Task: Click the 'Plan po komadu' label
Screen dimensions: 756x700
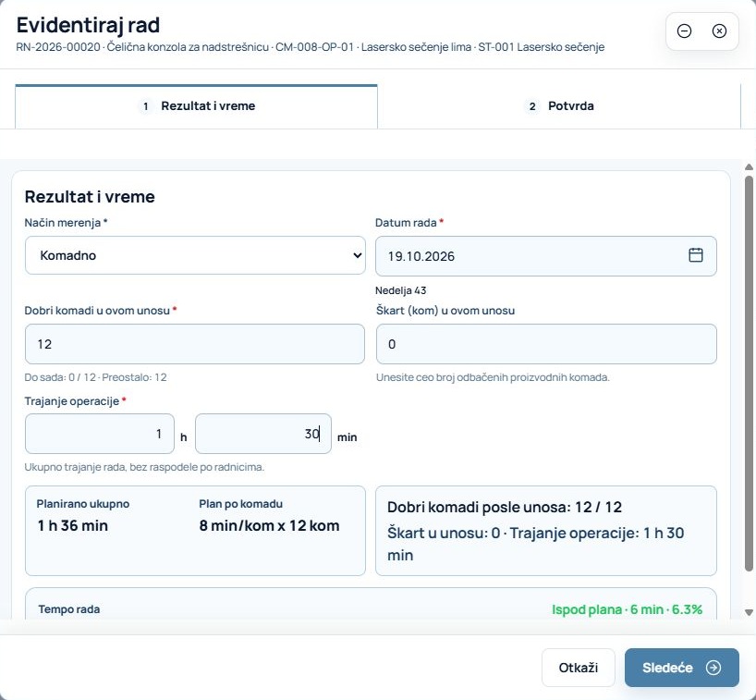Action: coord(240,504)
